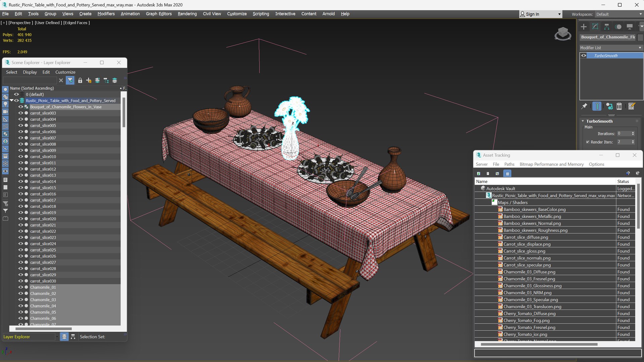644x362 pixels.
Task: Open the Workspaces Default dropdown
Action: pyautogui.click(x=618, y=14)
